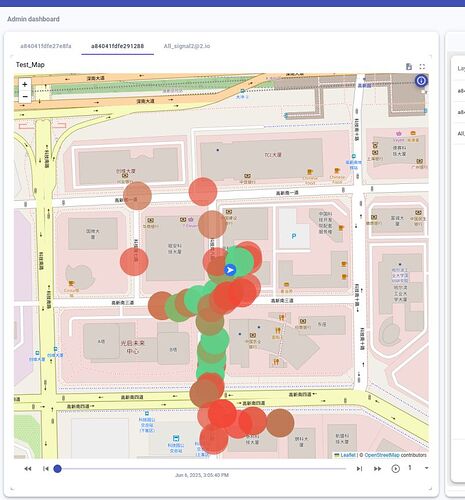The width and height of the screenshot is (465, 500).
Task: Jump to the timeline's first point
Action: [x=46, y=469]
